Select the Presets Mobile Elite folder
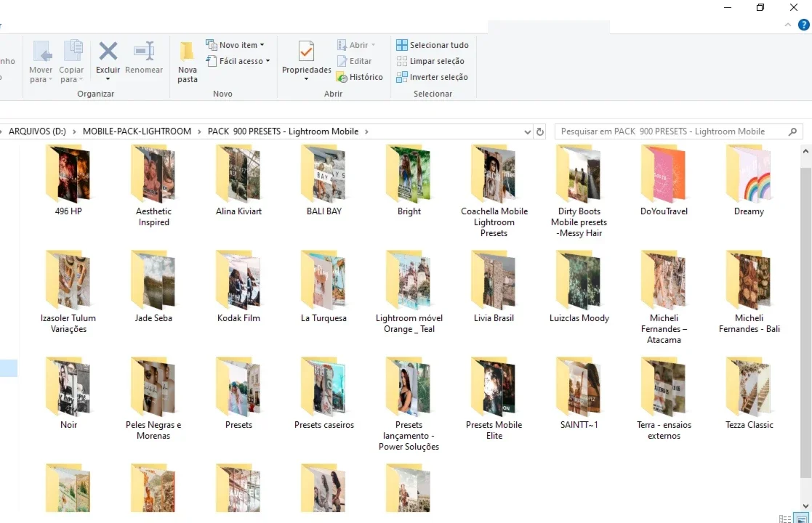Image resolution: width=812 pixels, height=523 pixels. click(x=494, y=399)
